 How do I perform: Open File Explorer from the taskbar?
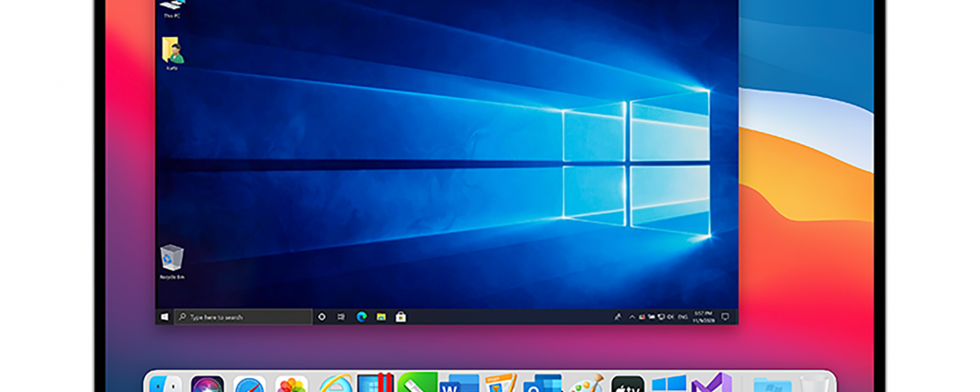(381, 316)
